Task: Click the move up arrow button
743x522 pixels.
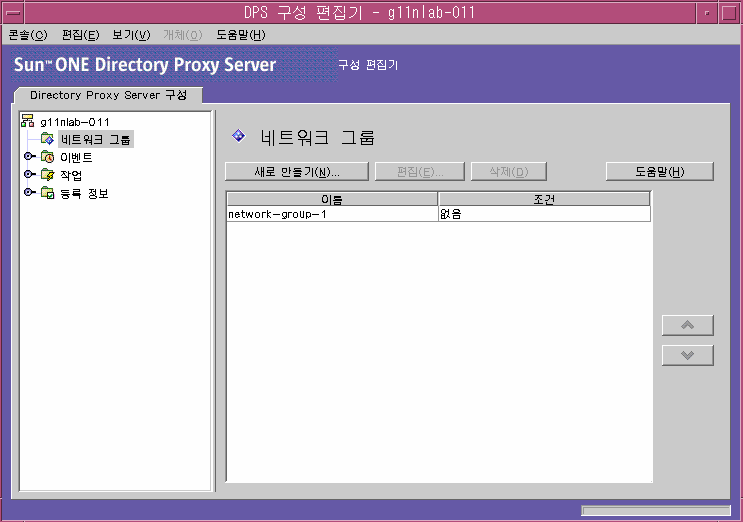Action: coord(688,325)
